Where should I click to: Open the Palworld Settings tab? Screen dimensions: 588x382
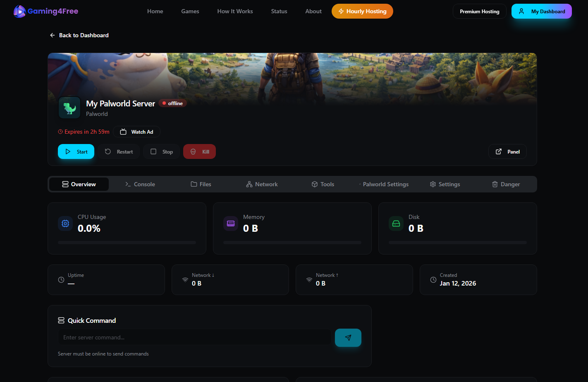coord(385,185)
